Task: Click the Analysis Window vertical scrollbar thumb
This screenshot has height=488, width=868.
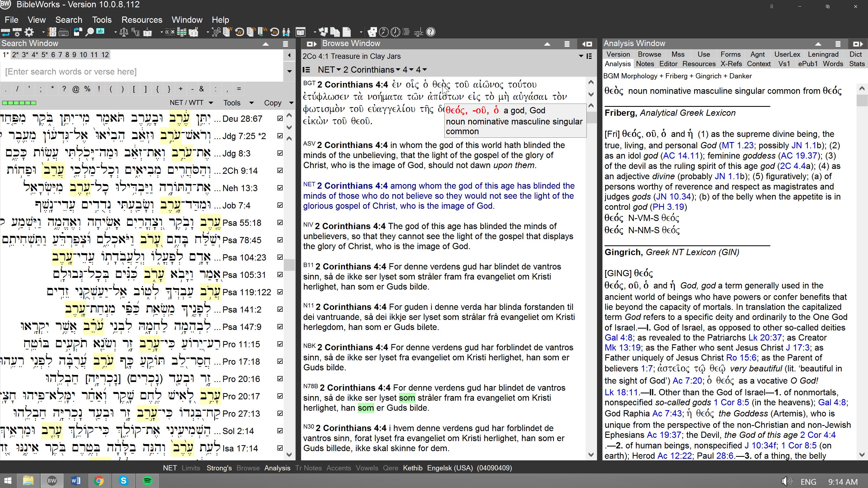Action: (x=862, y=100)
